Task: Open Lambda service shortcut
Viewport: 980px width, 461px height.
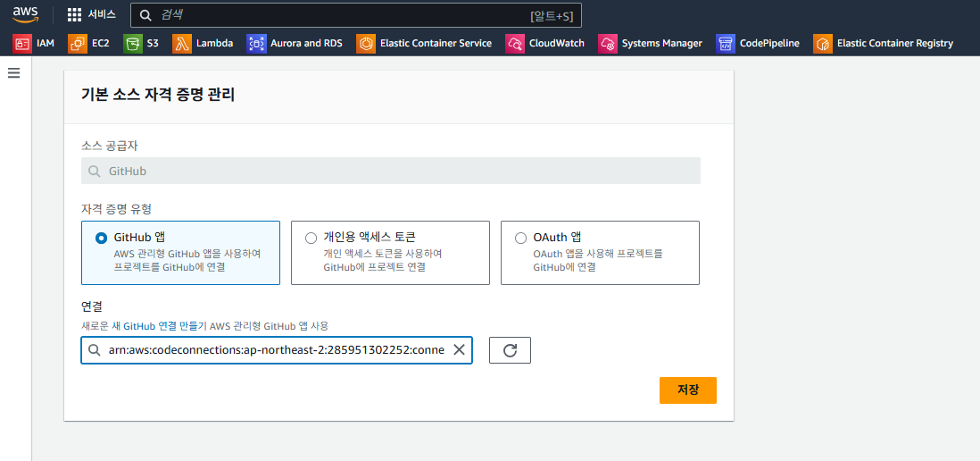Action: pos(203,43)
